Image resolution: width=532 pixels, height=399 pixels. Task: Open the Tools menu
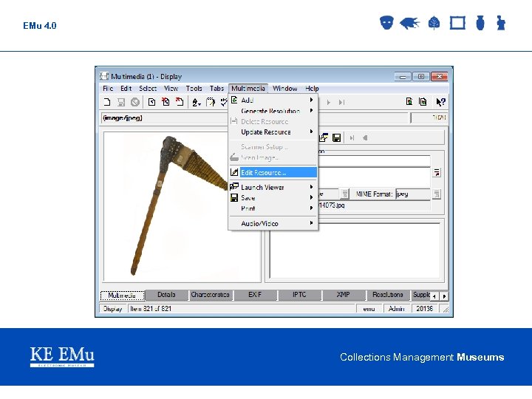click(x=194, y=88)
